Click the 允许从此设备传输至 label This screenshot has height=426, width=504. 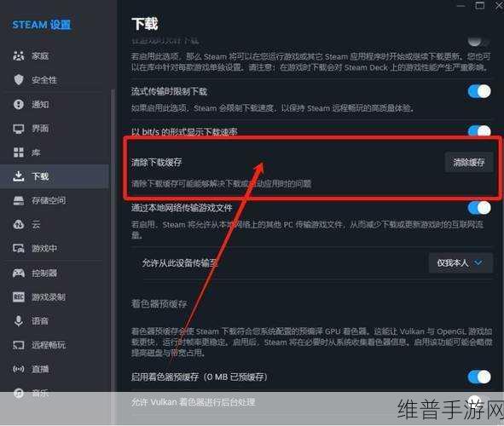(x=180, y=263)
